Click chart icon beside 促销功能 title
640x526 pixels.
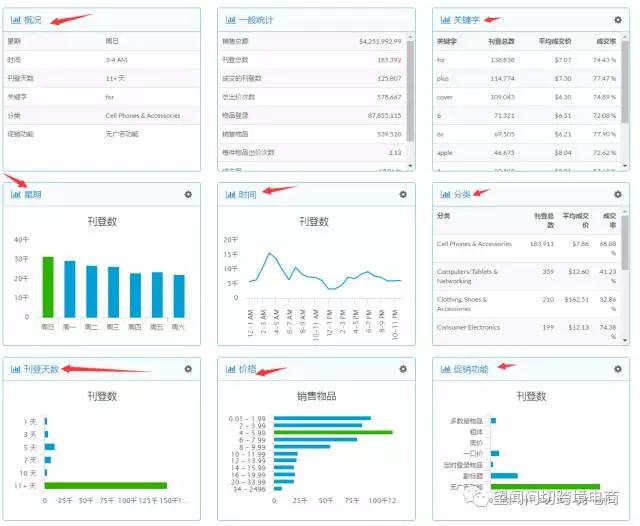(445, 369)
